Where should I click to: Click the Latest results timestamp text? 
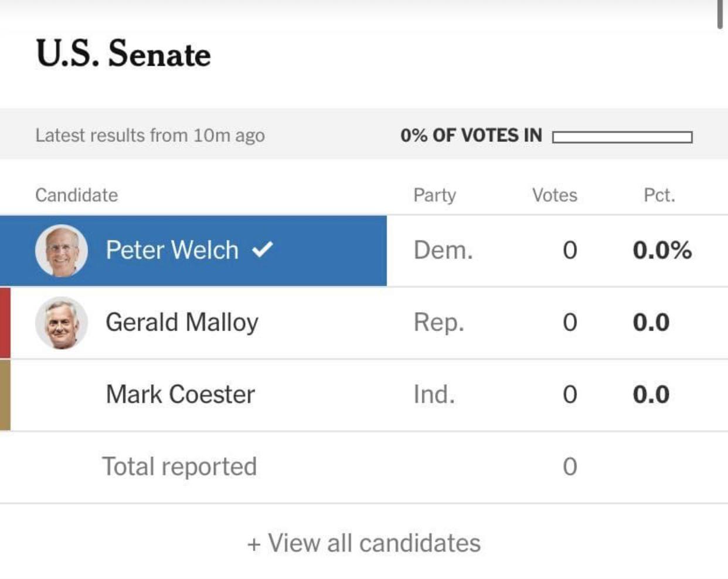(x=150, y=136)
